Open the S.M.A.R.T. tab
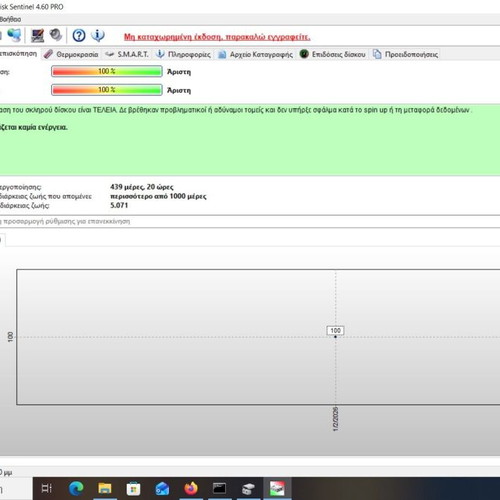500x500 pixels. pos(127,54)
